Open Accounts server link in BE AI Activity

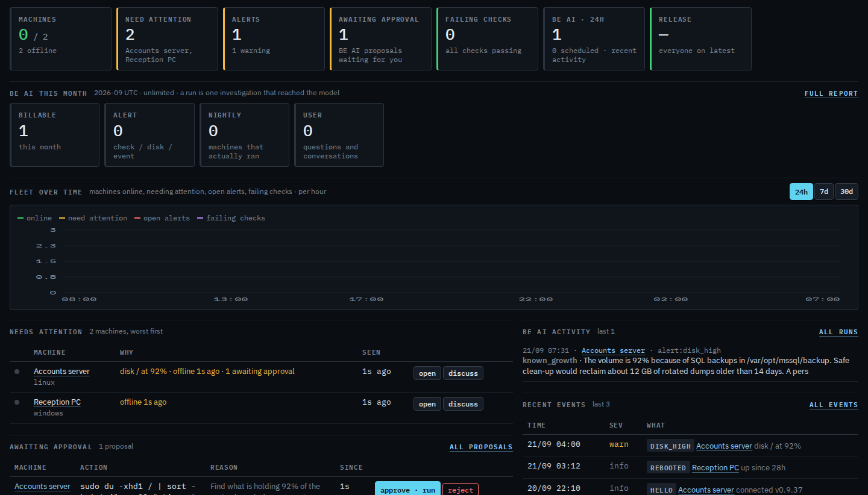pyautogui.click(x=613, y=350)
